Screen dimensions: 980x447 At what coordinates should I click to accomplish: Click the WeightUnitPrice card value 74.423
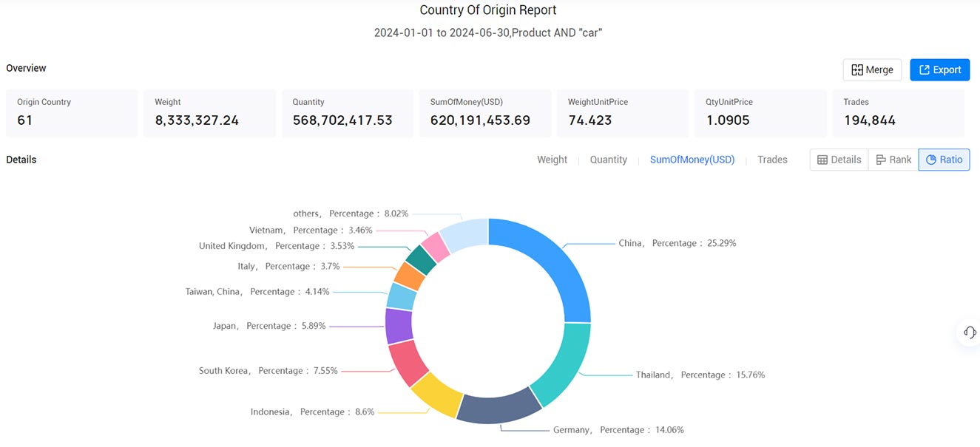[x=589, y=120]
